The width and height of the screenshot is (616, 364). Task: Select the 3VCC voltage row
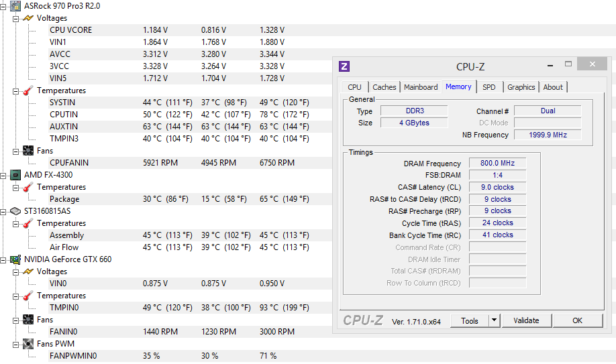coord(190,66)
